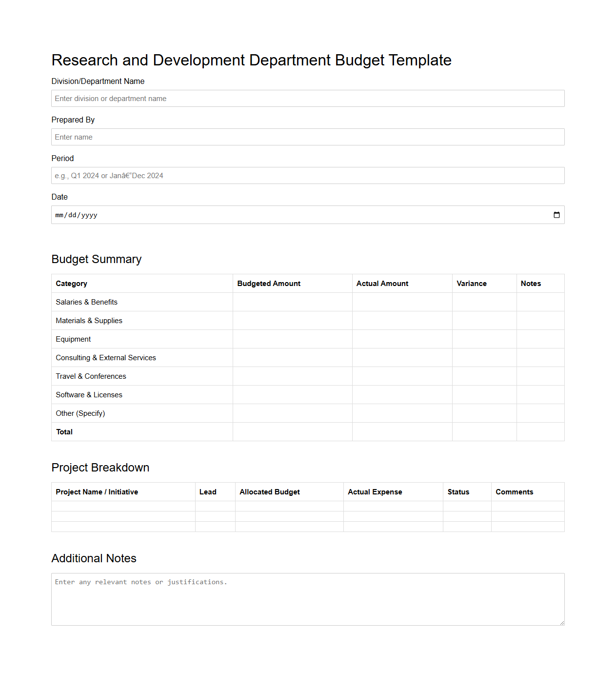Select the first Allocated Budget cell

289,507
